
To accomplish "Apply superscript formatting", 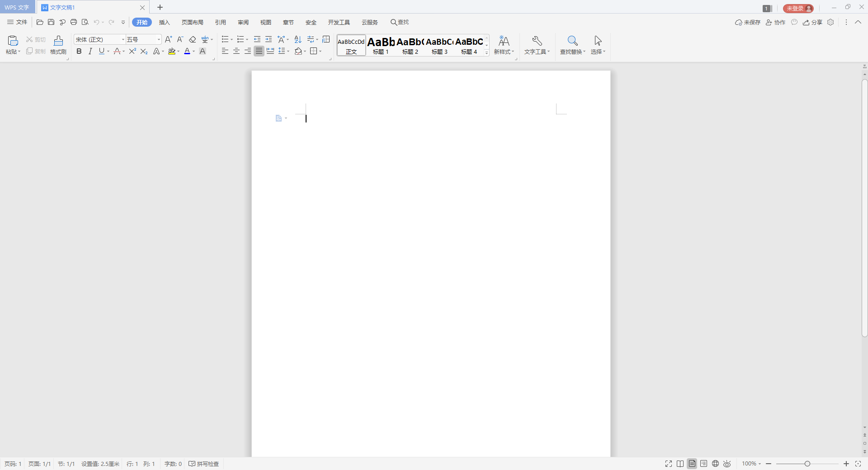I will coord(132,52).
